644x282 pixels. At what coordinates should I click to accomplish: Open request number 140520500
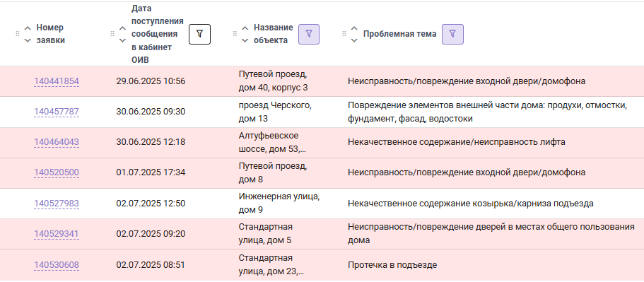[57, 173]
